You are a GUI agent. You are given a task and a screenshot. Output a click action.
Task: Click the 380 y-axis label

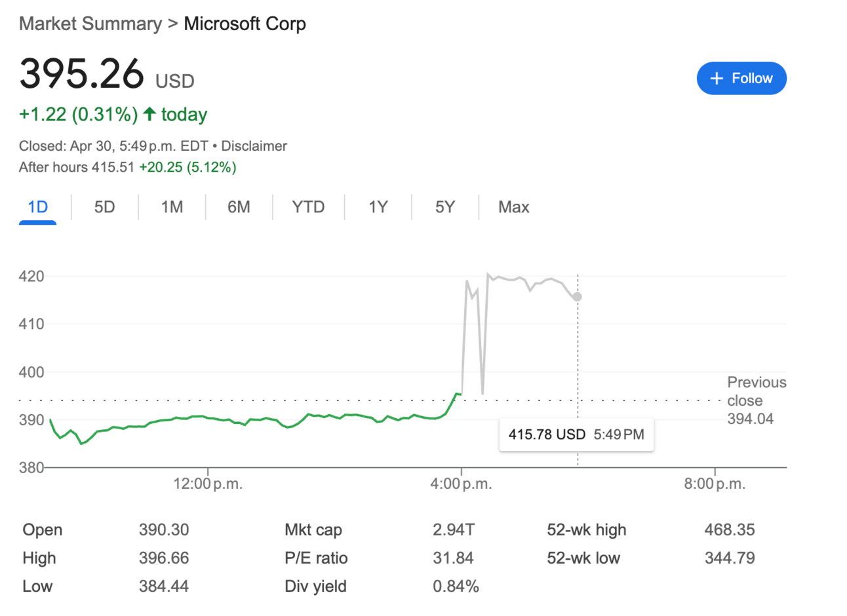31,468
